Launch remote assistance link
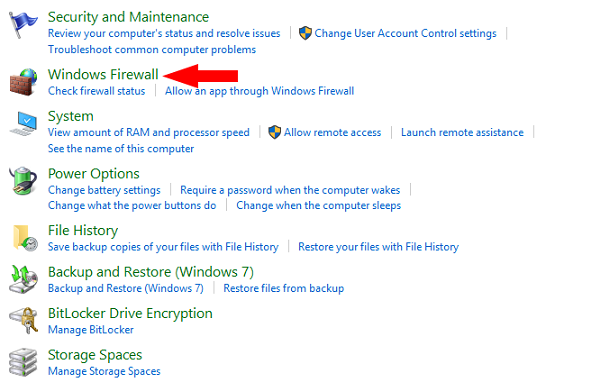Viewport: 589px width, 389px height. (462, 132)
